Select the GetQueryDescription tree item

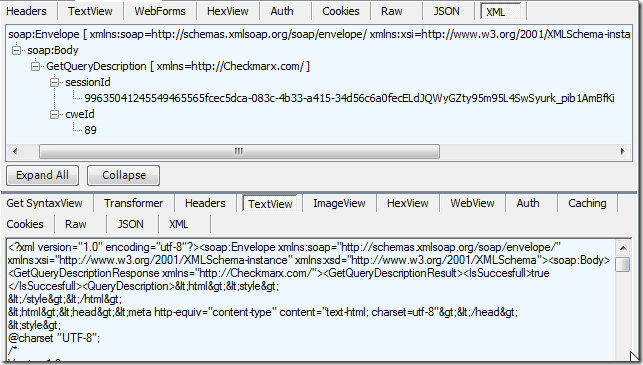coord(178,66)
